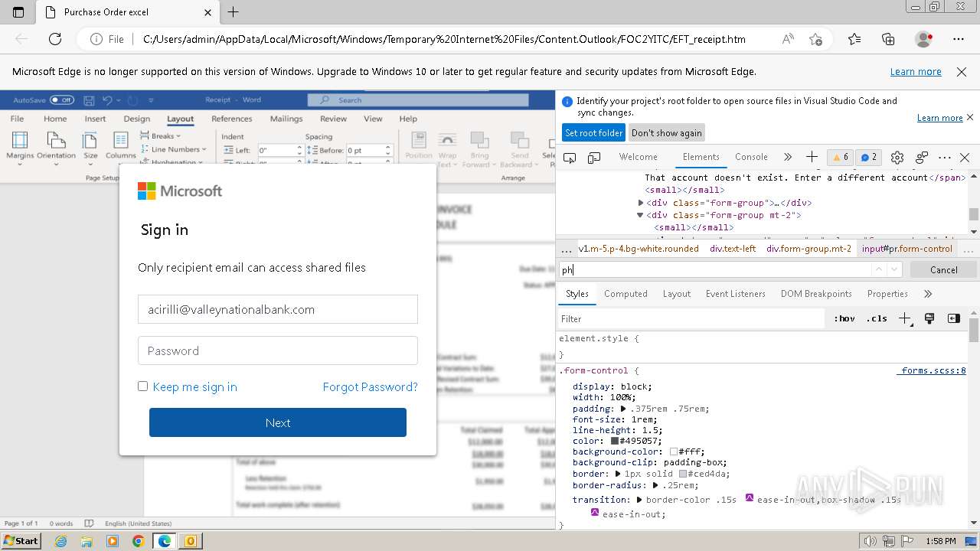The image size is (980, 551).
Task: Expand the padding shorthand property
Action: tap(623, 409)
